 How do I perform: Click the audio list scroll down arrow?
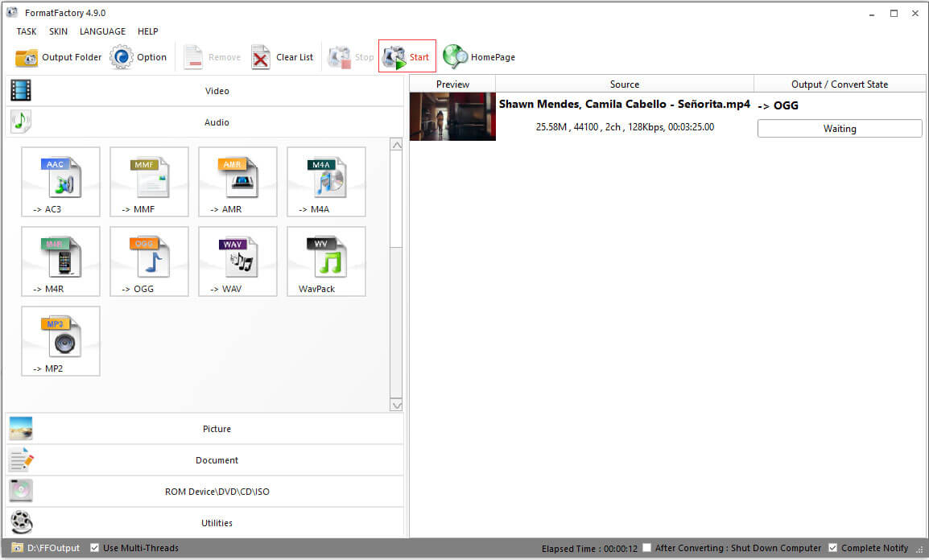[396, 406]
